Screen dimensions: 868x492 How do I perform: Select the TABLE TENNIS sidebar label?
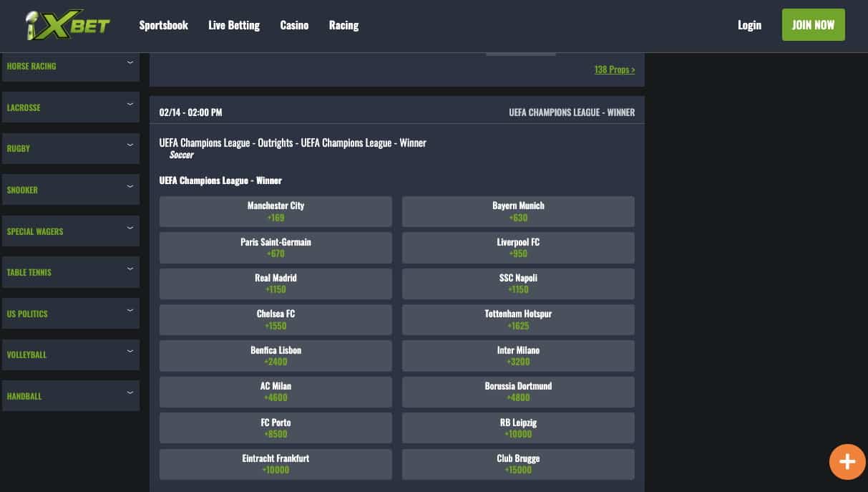[29, 272]
